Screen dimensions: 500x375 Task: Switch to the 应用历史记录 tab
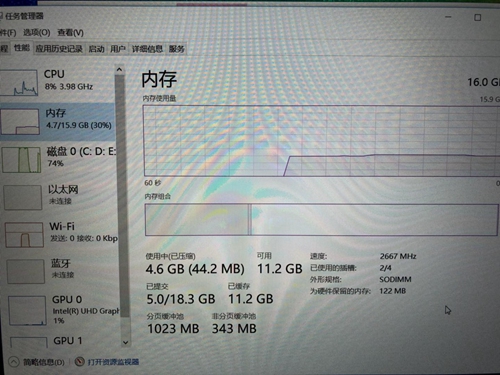pos(59,49)
